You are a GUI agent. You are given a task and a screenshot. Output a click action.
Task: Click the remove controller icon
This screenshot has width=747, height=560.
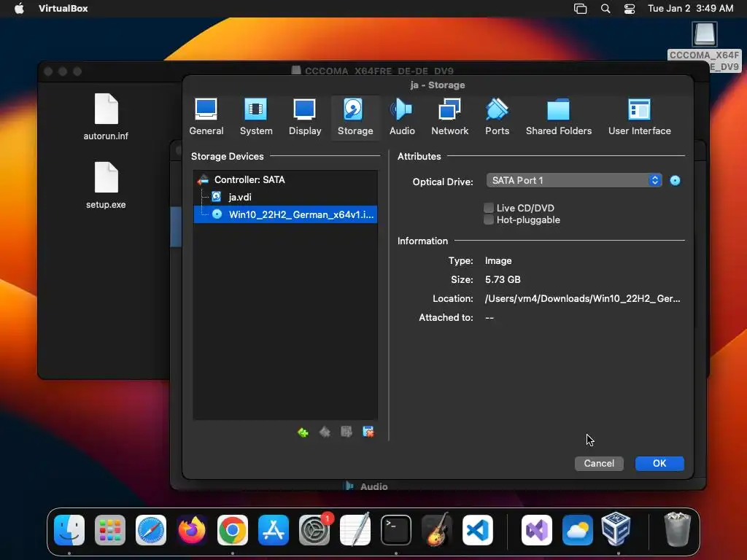[325, 432]
